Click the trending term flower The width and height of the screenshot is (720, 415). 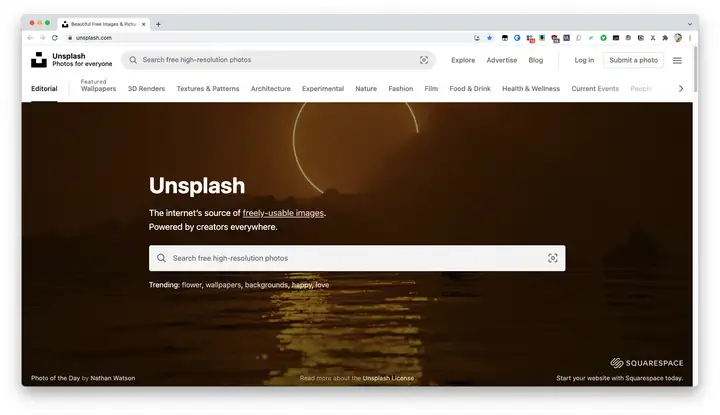click(x=191, y=285)
